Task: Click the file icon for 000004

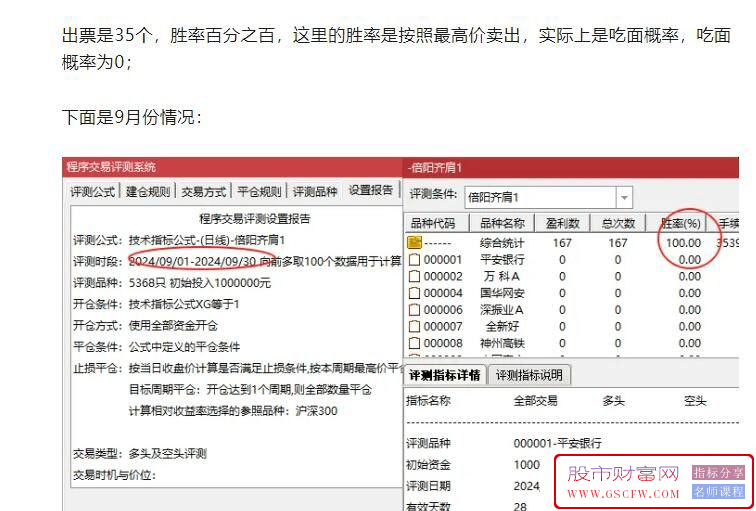Action: pyautogui.click(x=414, y=293)
